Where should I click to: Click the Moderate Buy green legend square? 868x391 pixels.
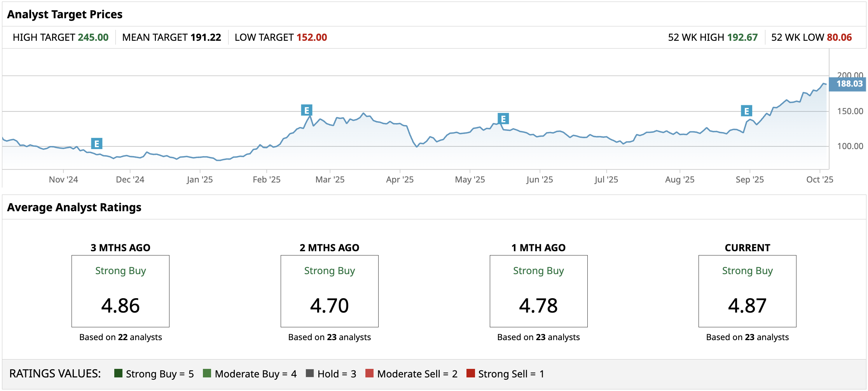point(207,373)
